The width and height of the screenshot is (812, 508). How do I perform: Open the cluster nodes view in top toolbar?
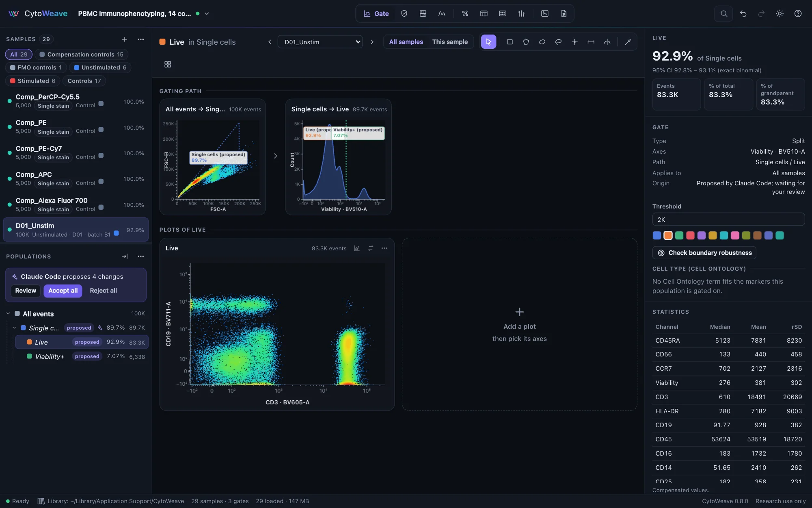(465, 13)
